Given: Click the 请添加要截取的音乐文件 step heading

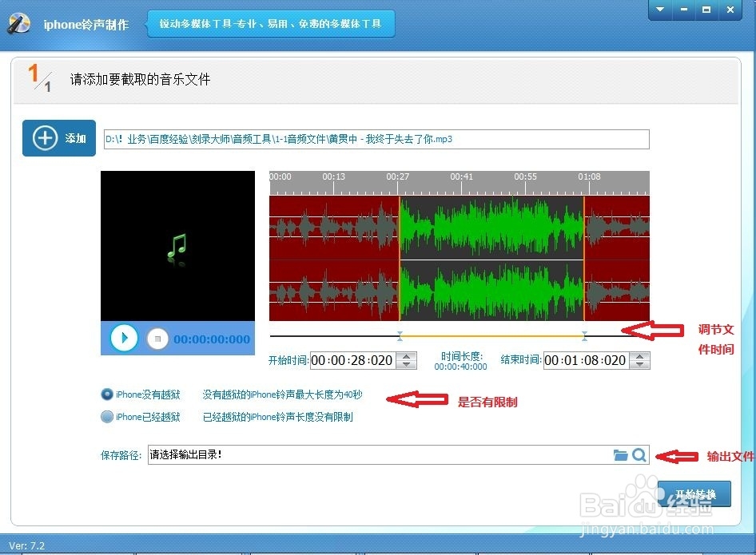Looking at the screenshot, I should [x=141, y=79].
